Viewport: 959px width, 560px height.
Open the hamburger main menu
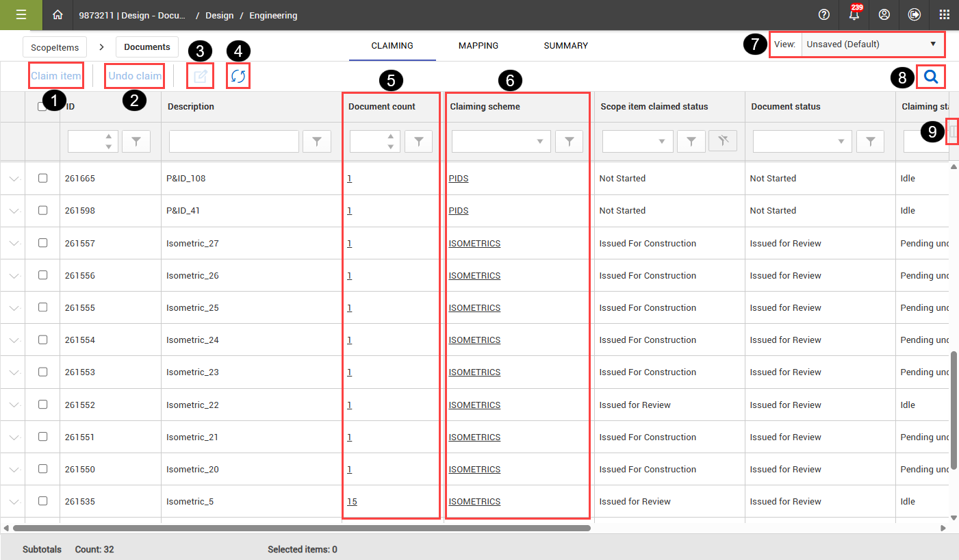[21, 14]
